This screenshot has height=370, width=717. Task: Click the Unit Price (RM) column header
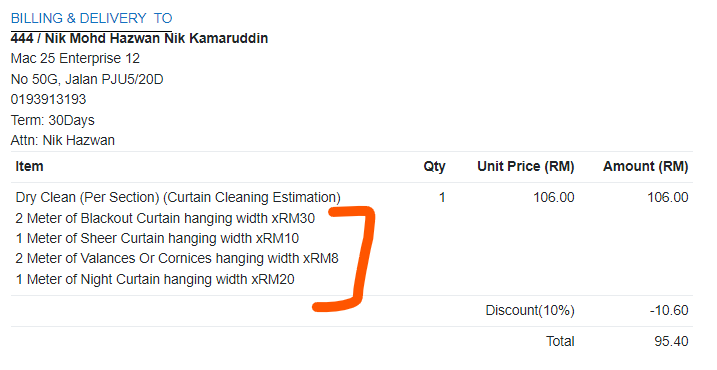526,166
